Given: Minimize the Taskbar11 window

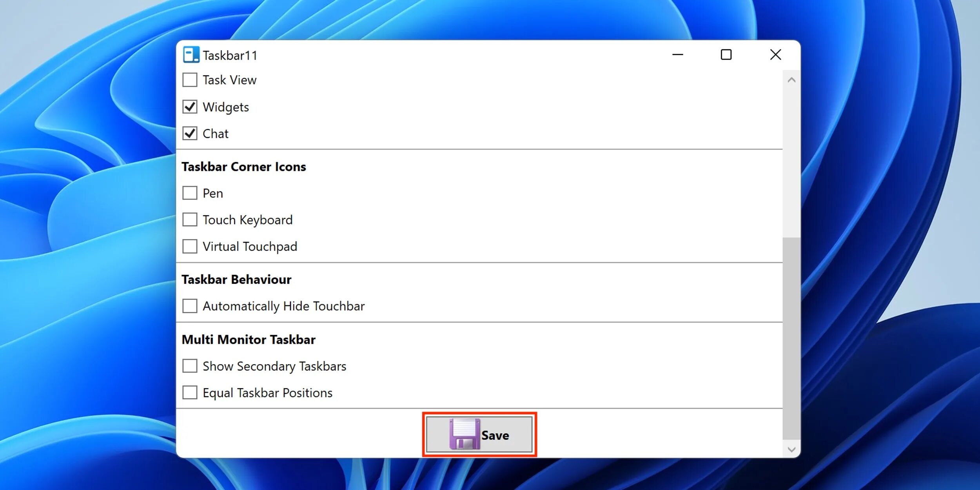Looking at the screenshot, I should (677, 55).
